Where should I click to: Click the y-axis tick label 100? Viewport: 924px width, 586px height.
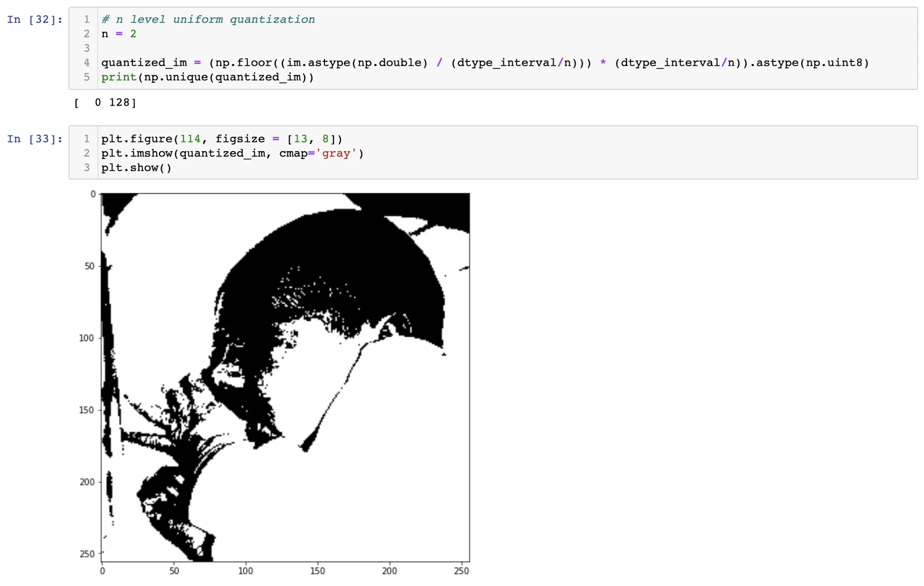point(86,338)
